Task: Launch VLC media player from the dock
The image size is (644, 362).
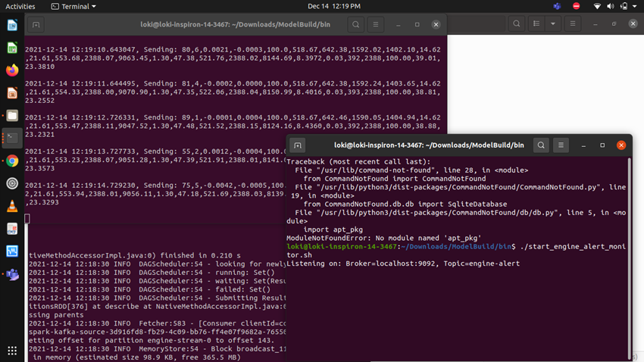Action: click(x=12, y=206)
